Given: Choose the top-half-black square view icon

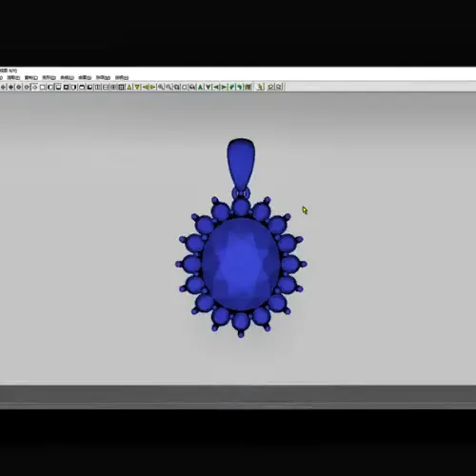Looking at the screenshot, I should pyautogui.click(x=82, y=87).
